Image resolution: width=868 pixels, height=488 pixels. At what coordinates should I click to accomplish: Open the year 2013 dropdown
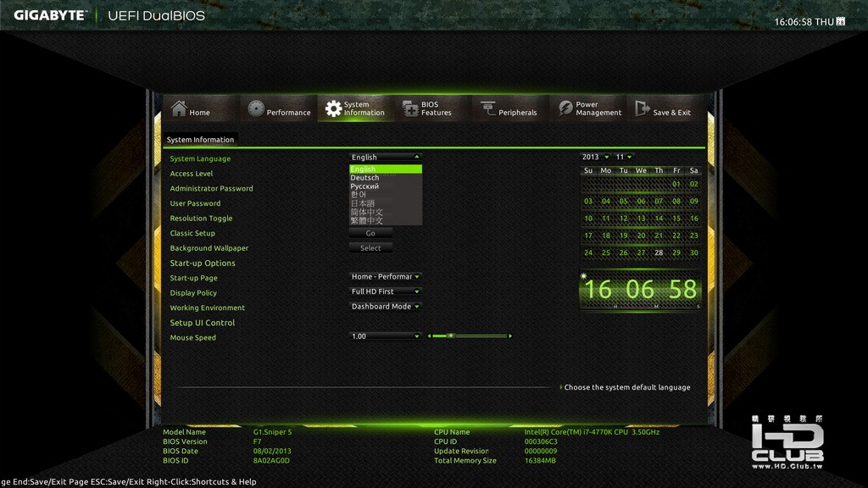tap(595, 157)
